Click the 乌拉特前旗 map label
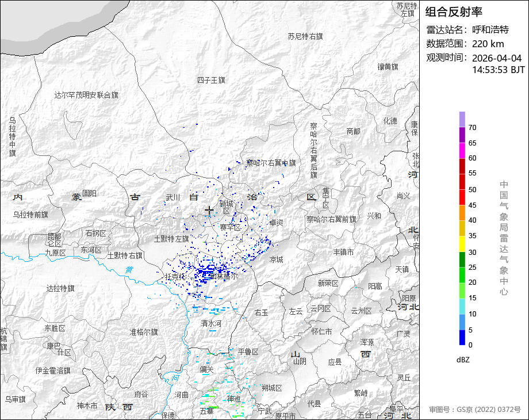Image resolution: width=529 pixels, height=420 pixels. 30,215
